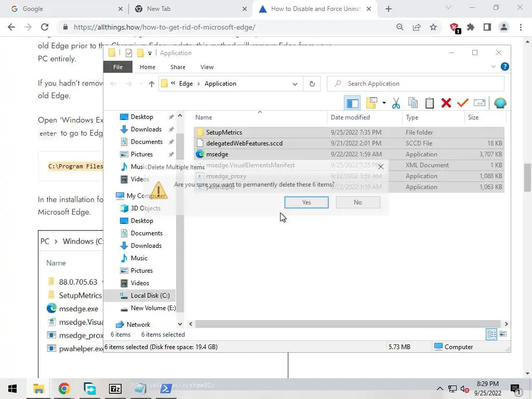Select the msedge application file
Image resolution: width=532 pixels, height=399 pixels.
349,154
